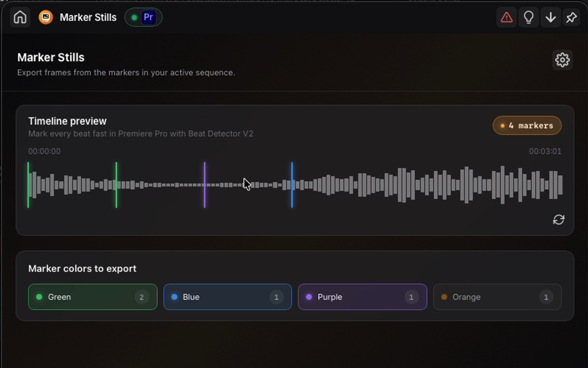
Task: Select the purple timeline marker
Action: pos(205,185)
